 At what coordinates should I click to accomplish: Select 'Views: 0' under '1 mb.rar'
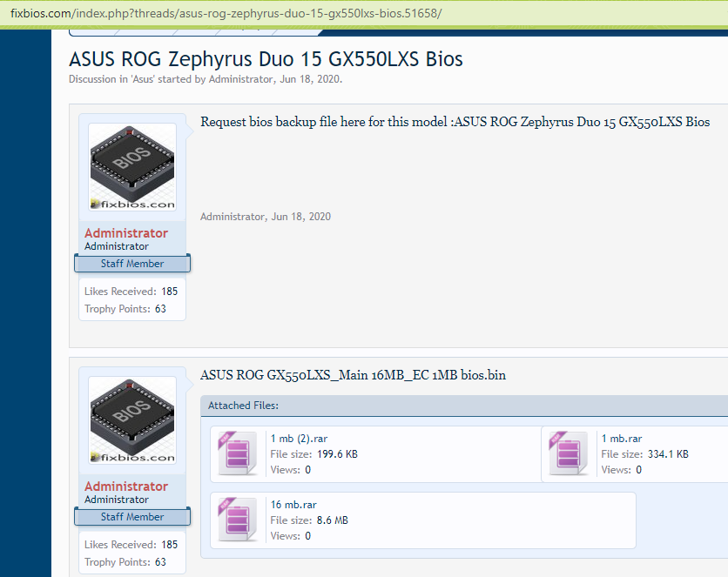(622, 470)
